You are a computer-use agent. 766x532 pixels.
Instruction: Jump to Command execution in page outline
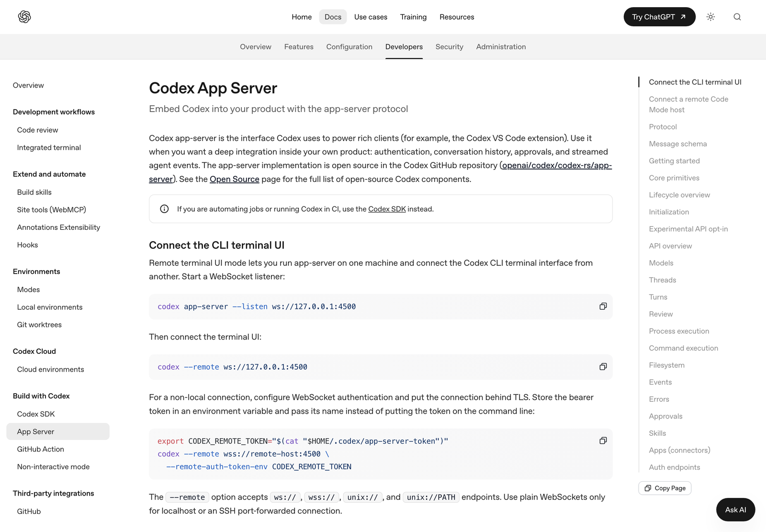pos(684,348)
